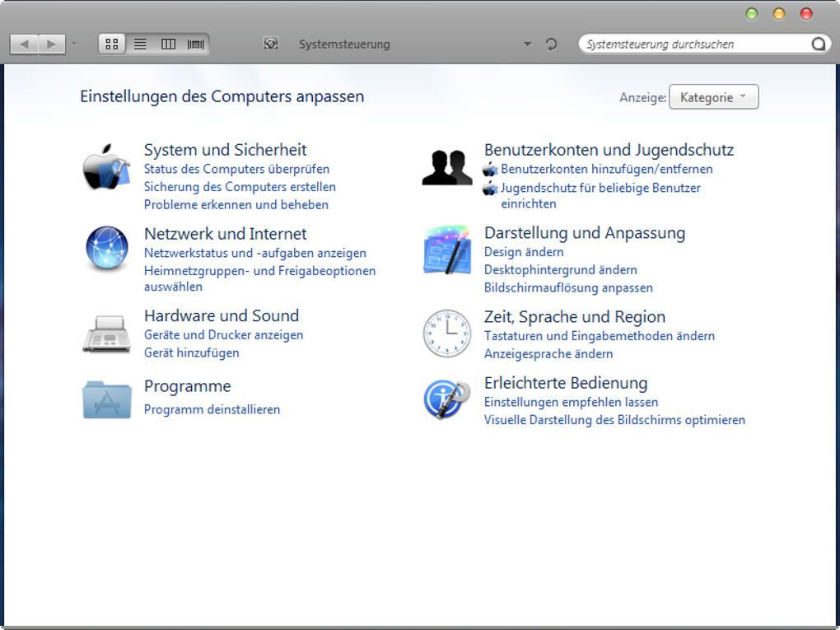
Task: Click Gerät hinzufügen link
Action: point(192,352)
